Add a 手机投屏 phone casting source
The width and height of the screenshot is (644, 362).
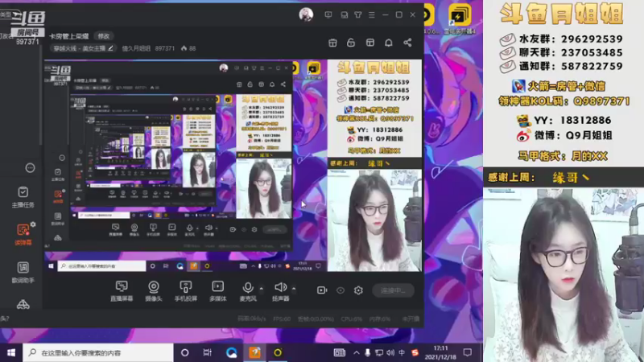[186, 291]
